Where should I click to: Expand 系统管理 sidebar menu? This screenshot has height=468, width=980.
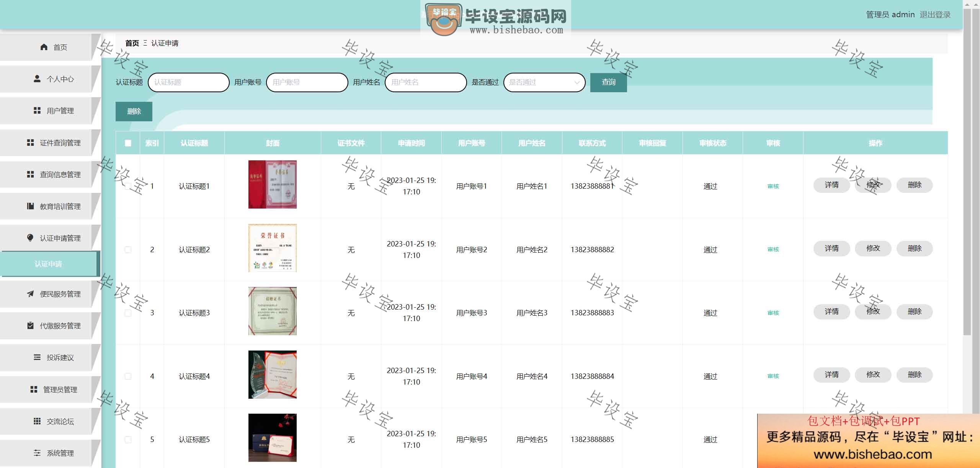click(51, 453)
